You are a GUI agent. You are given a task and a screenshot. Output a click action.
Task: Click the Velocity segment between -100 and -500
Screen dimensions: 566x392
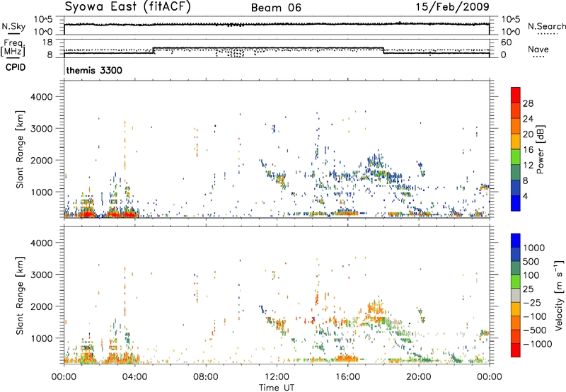tap(516, 323)
